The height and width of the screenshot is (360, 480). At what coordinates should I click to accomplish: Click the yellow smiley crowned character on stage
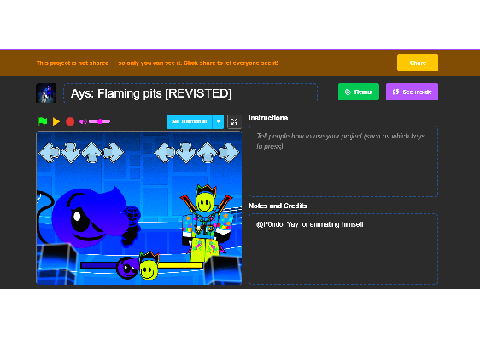click(x=207, y=223)
